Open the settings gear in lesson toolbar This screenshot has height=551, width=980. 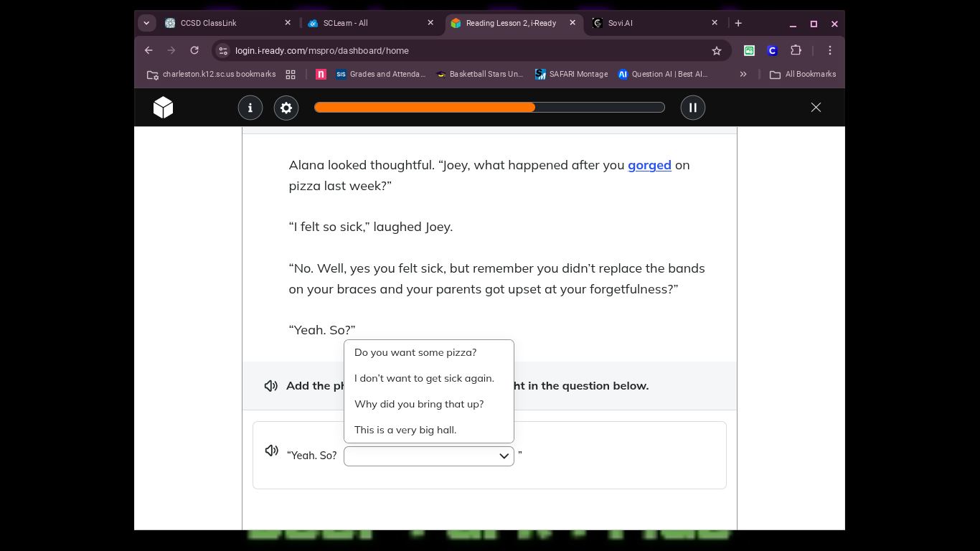click(x=286, y=108)
